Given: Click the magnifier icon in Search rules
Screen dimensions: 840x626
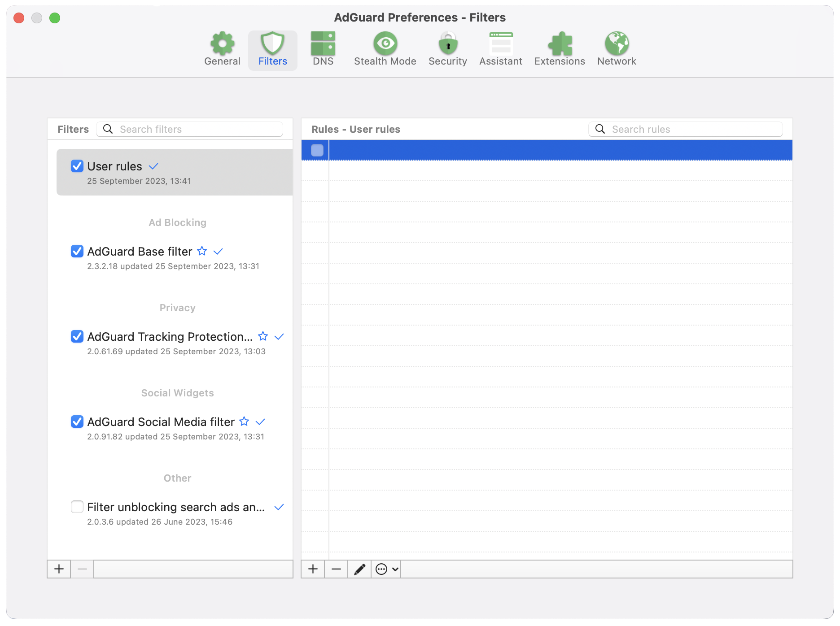Looking at the screenshot, I should (x=600, y=129).
